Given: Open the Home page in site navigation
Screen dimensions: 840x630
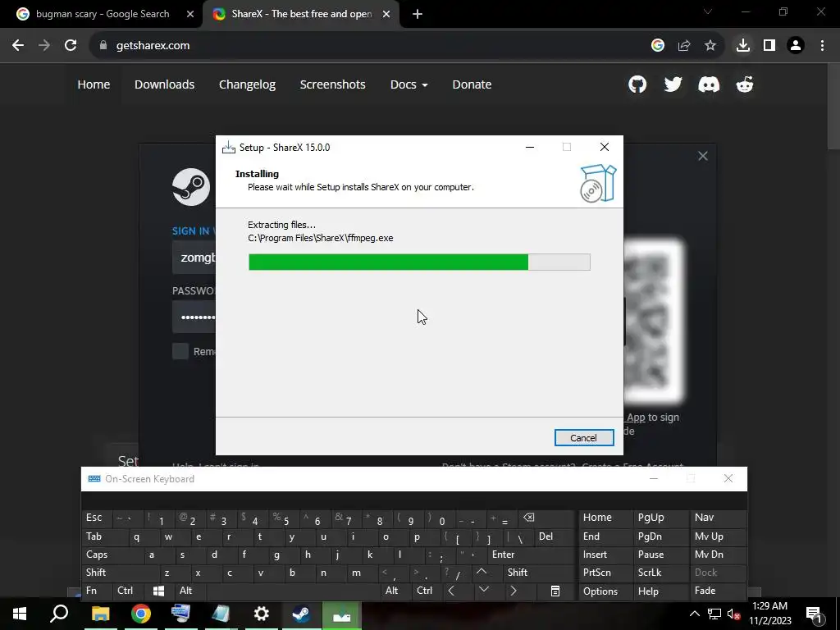Looking at the screenshot, I should click(x=94, y=84).
